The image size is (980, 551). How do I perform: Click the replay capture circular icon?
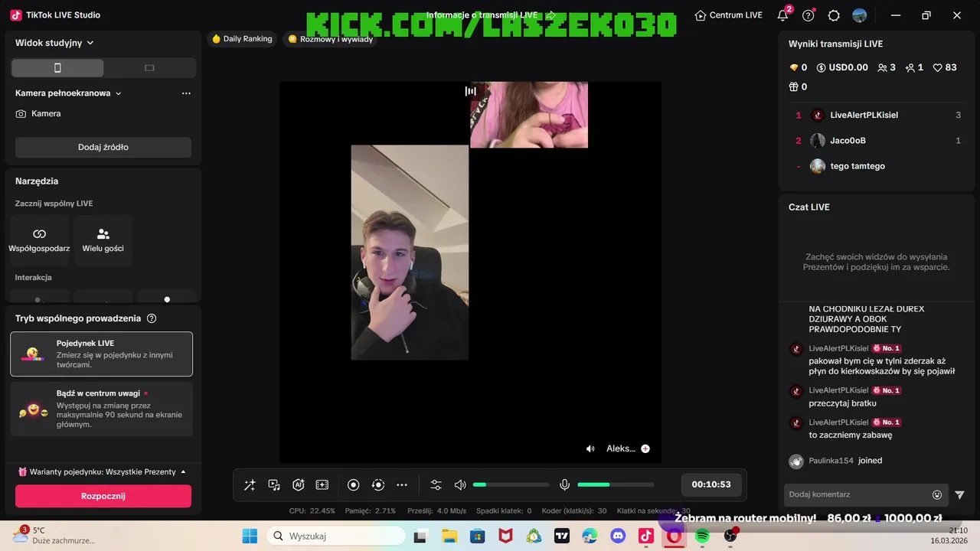pyautogui.click(x=377, y=485)
